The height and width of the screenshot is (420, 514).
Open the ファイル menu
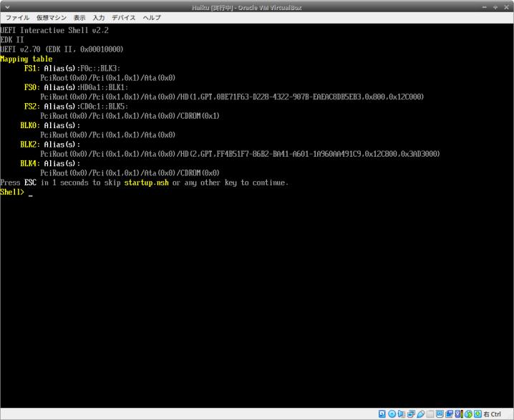pyautogui.click(x=17, y=18)
